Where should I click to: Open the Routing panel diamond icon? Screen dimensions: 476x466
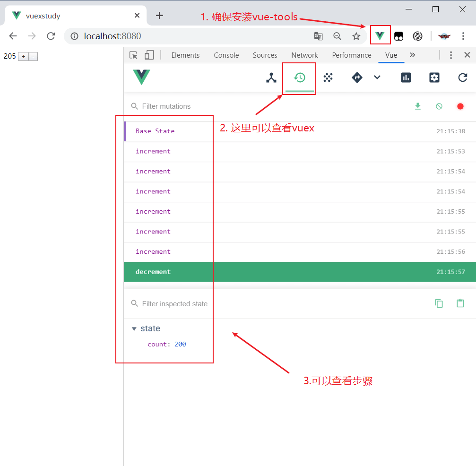pos(356,77)
